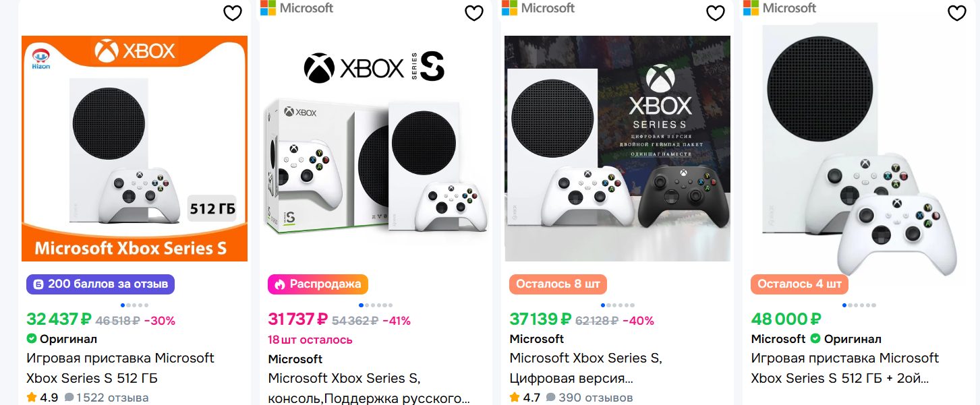This screenshot has width=980, height=405.
Task: Open the image with two white controllers
Action: [x=859, y=148]
